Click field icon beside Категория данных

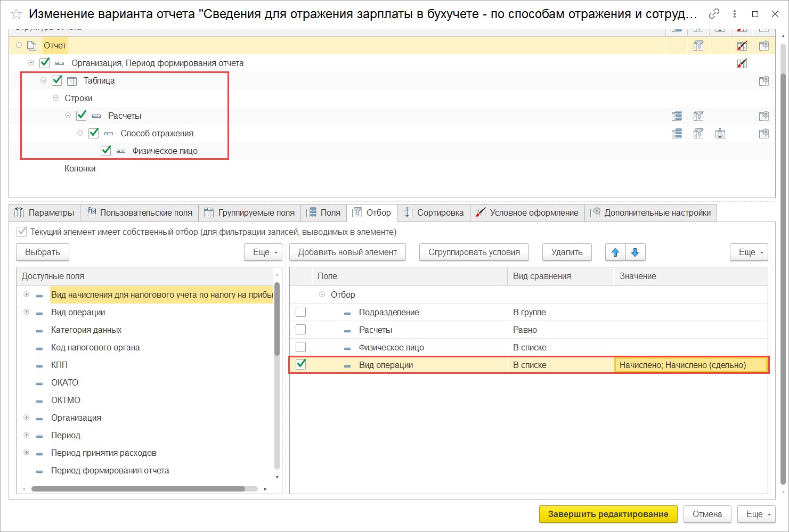[x=39, y=331]
